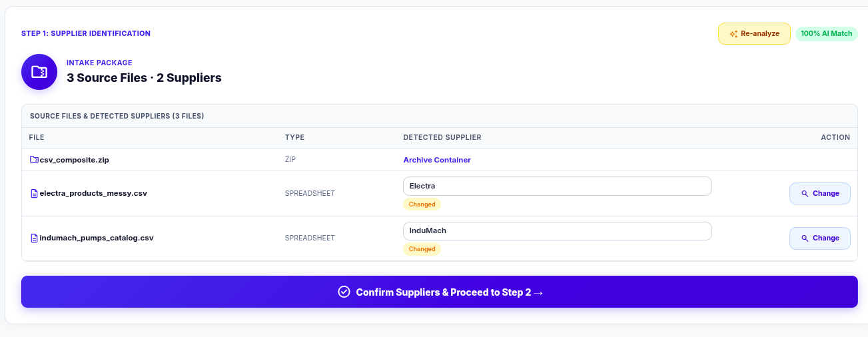Confirm Suppliers & Proceed to Step 2
The image size is (868, 337).
tap(440, 292)
